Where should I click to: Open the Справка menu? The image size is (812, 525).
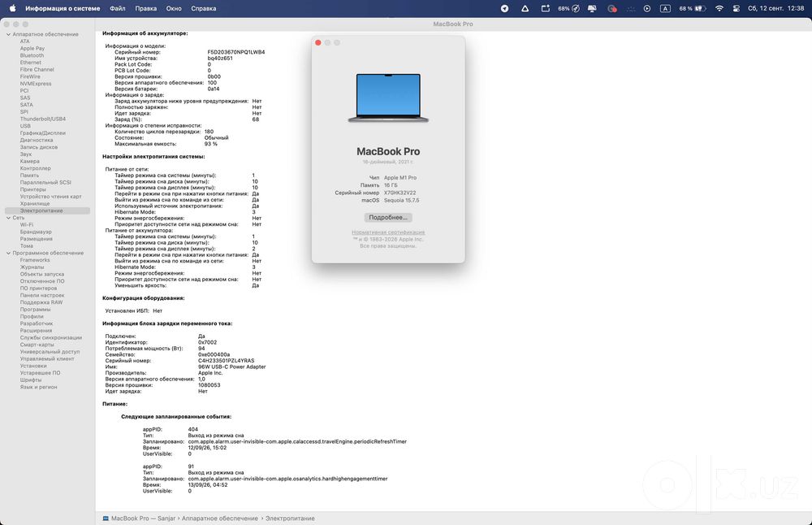pyautogui.click(x=204, y=8)
